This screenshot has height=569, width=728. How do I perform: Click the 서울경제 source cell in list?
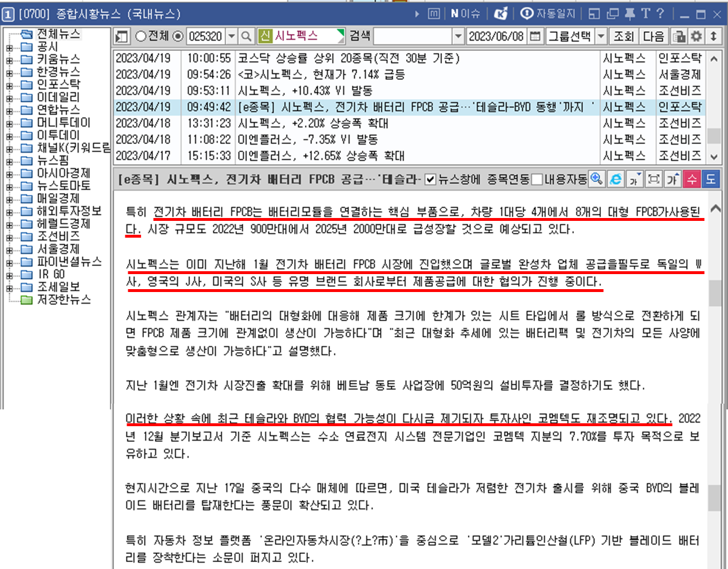point(680,75)
